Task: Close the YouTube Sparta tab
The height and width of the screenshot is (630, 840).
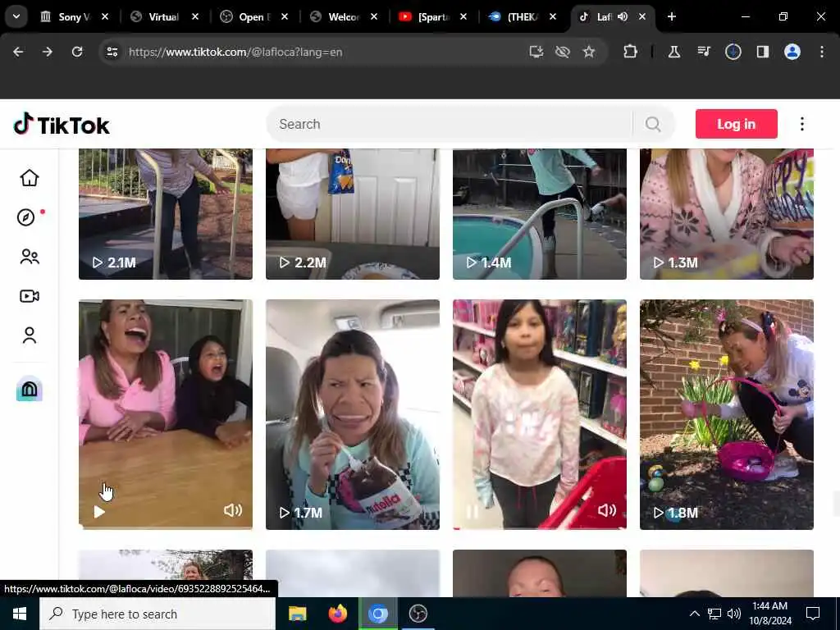Action: click(463, 16)
